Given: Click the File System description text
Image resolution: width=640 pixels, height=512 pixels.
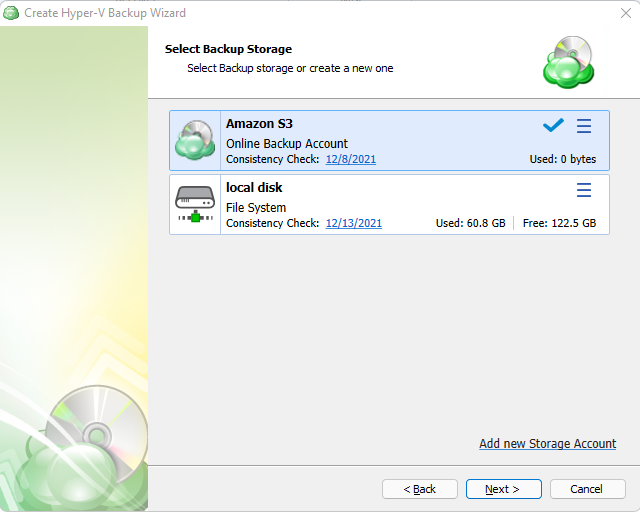Looking at the screenshot, I should (256, 207).
